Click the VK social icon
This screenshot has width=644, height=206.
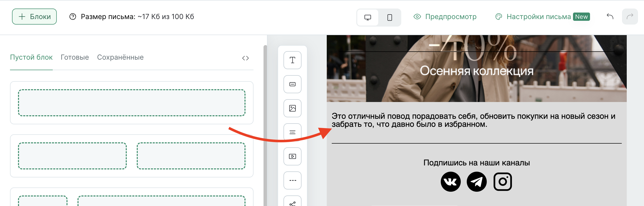450,182
